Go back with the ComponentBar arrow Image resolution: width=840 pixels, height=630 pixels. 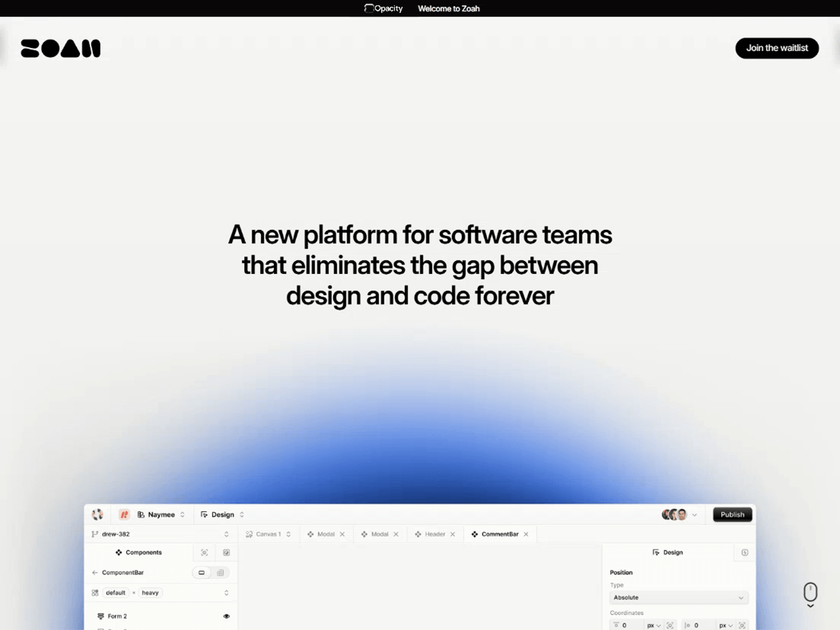click(95, 572)
